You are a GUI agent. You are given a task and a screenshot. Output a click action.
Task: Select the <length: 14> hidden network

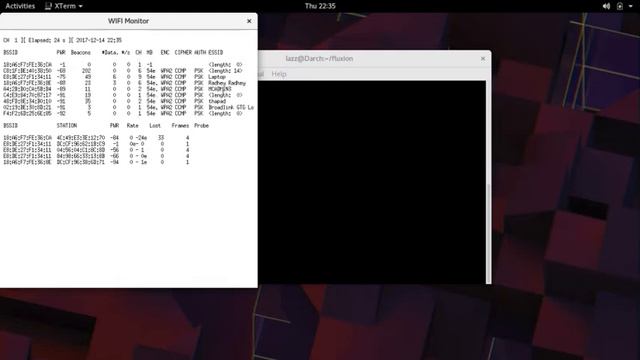pyautogui.click(x=225, y=71)
